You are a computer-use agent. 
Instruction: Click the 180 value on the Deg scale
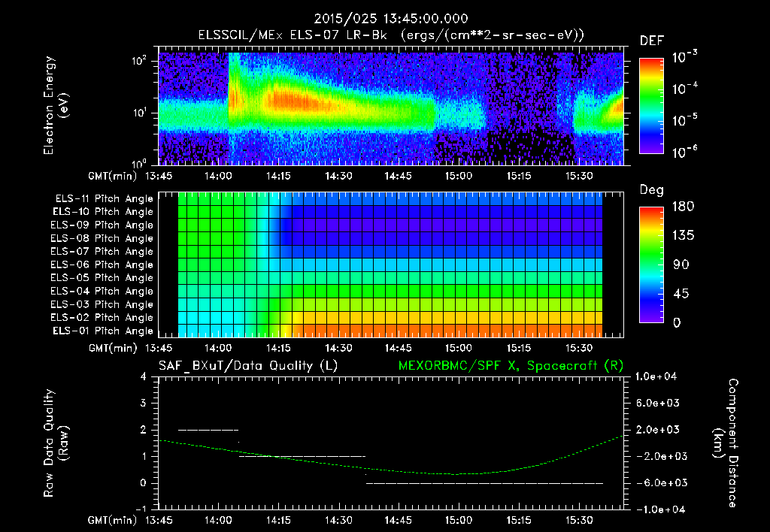tap(683, 207)
